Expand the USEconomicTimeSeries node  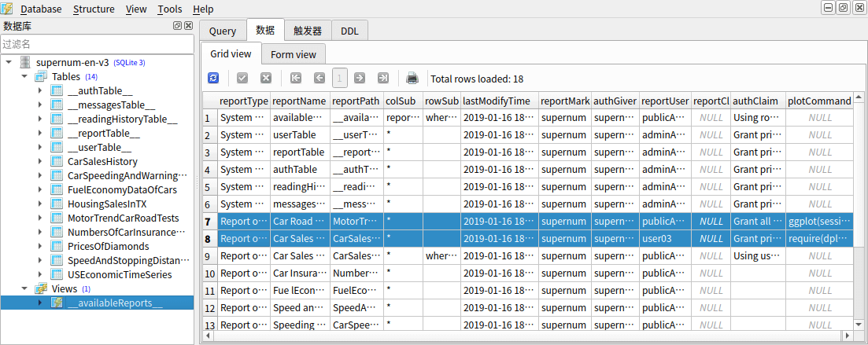(x=40, y=274)
